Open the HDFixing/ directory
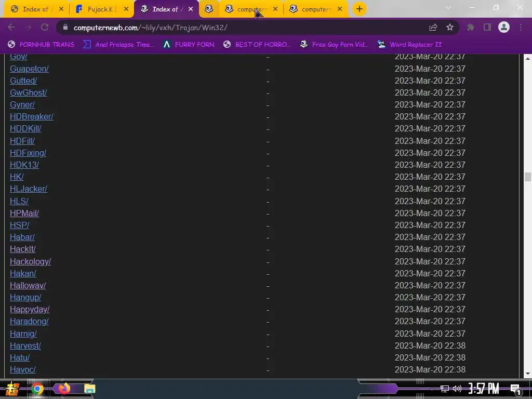 (x=28, y=153)
